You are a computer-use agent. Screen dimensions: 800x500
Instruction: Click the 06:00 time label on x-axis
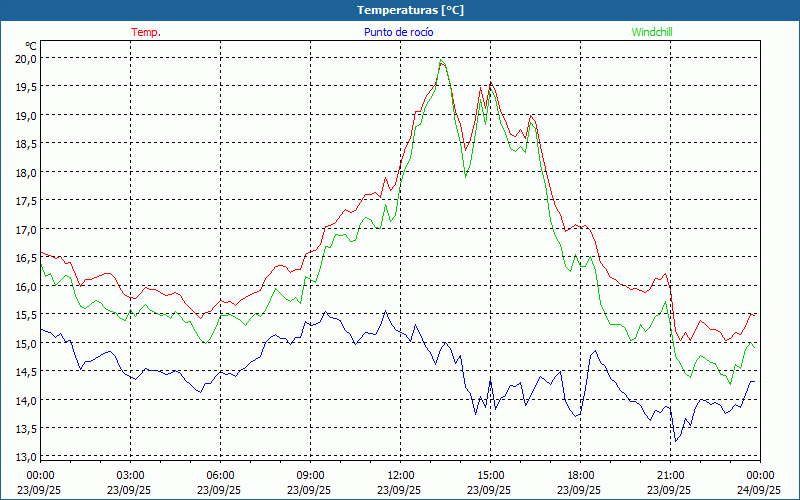coord(220,475)
